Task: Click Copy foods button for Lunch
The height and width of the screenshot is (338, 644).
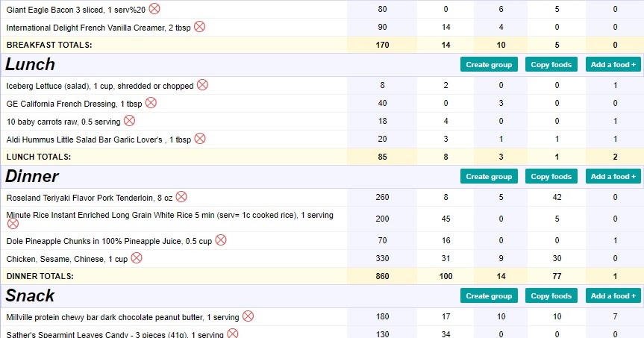Action: (x=551, y=64)
